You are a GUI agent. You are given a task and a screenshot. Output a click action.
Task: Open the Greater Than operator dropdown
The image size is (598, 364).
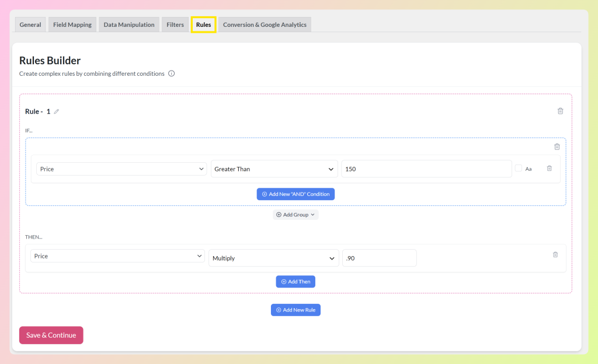coord(274,169)
